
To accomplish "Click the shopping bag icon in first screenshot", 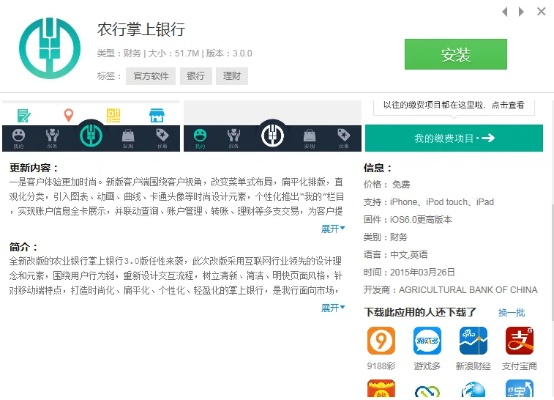I will click(x=128, y=135).
